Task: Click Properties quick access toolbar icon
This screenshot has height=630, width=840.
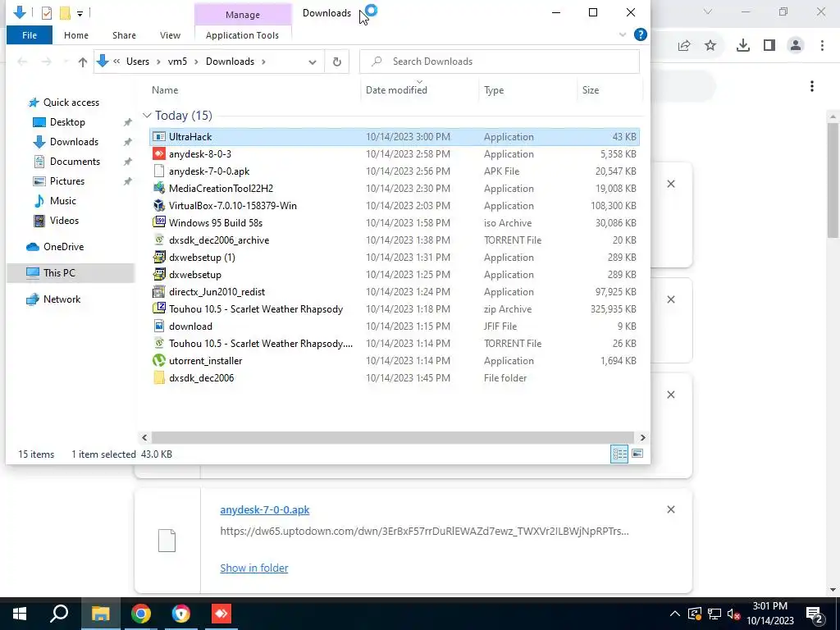Action: click(47, 13)
